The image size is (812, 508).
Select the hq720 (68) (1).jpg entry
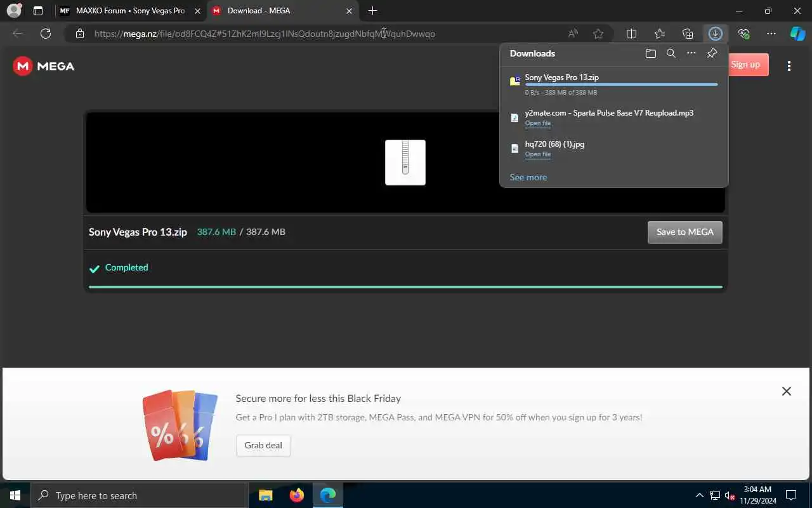tap(613, 149)
